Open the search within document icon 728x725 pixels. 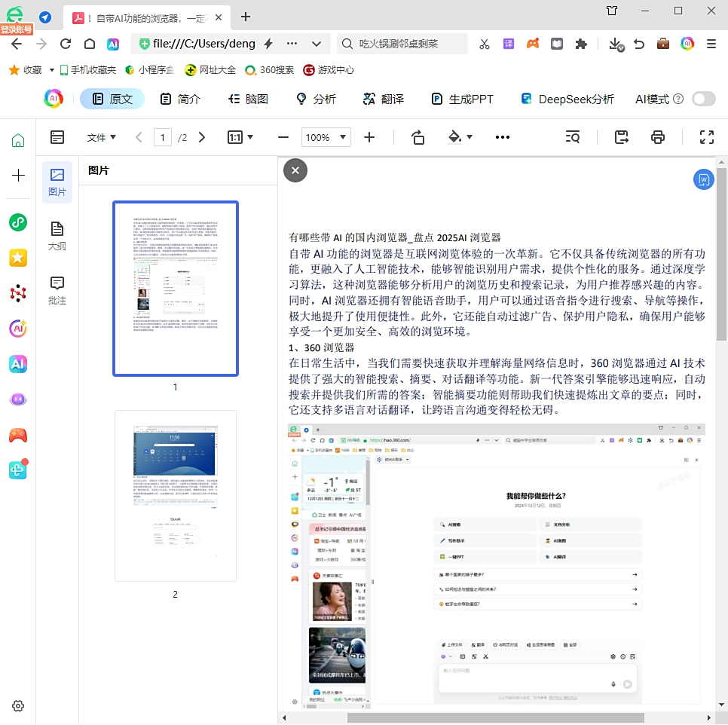(573, 137)
